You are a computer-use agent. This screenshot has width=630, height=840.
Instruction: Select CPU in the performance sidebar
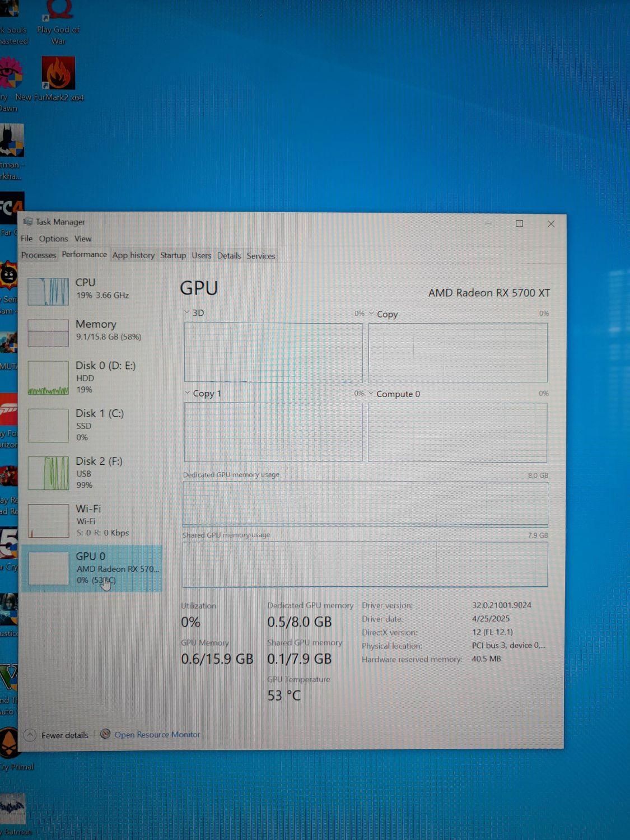(92, 291)
